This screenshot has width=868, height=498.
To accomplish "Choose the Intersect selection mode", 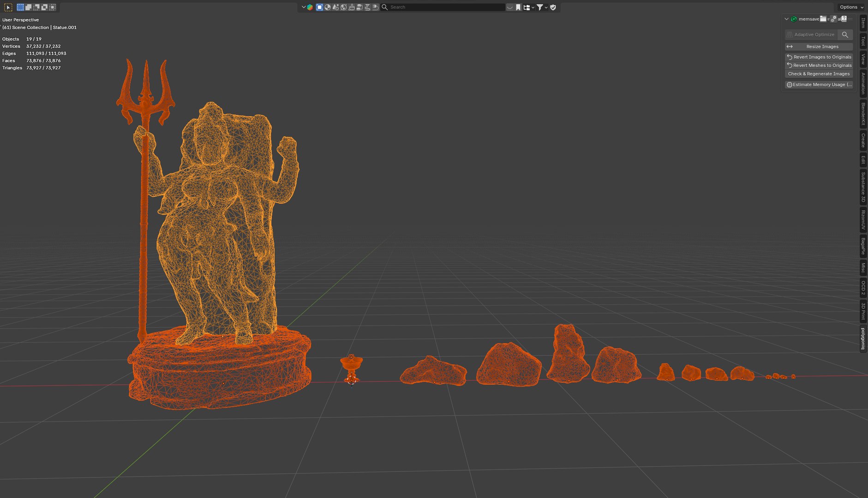I will point(53,7).
